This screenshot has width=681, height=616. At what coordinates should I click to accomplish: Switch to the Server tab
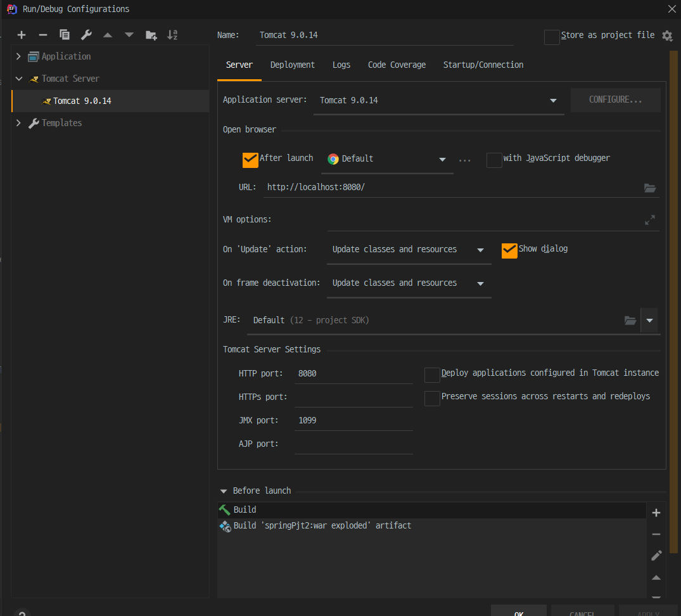click(239, 65)
